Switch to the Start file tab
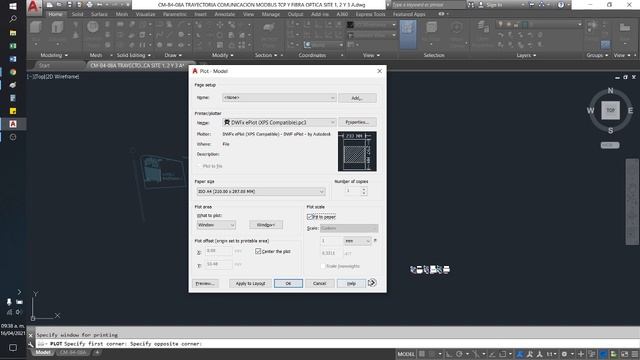640x360 pixels. click(x=44, y=65)
